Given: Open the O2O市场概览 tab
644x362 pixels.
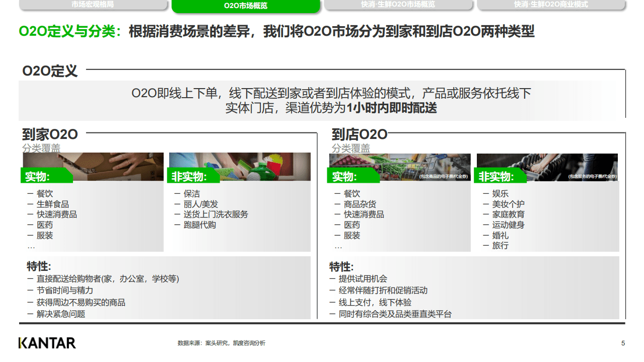Looking at the screenshot, I should 245,6.
